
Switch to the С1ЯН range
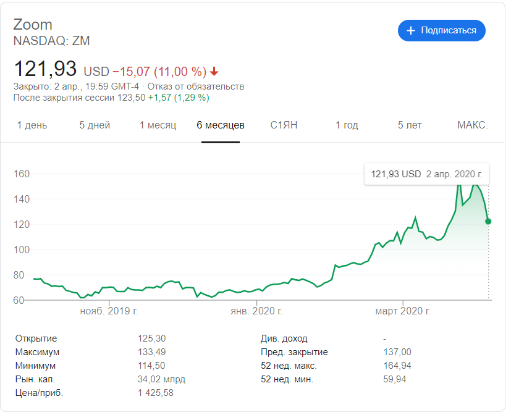click(284, 125)
